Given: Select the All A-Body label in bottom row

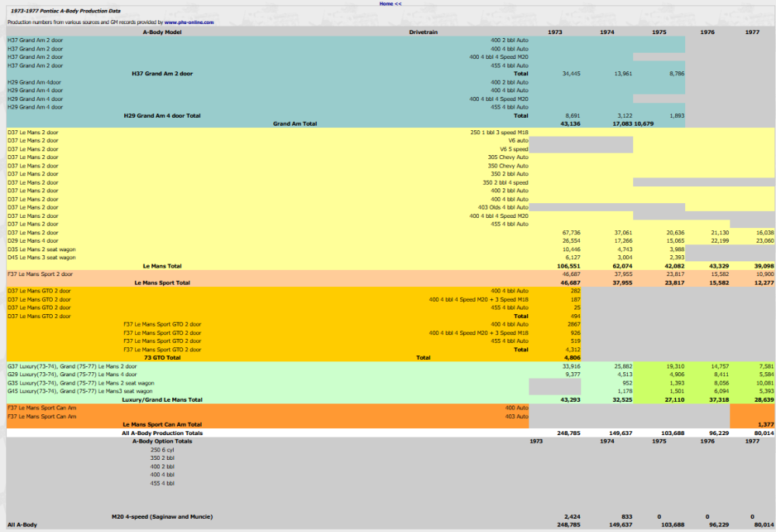Looking at the screenshot, I should [x=23, y=524].
